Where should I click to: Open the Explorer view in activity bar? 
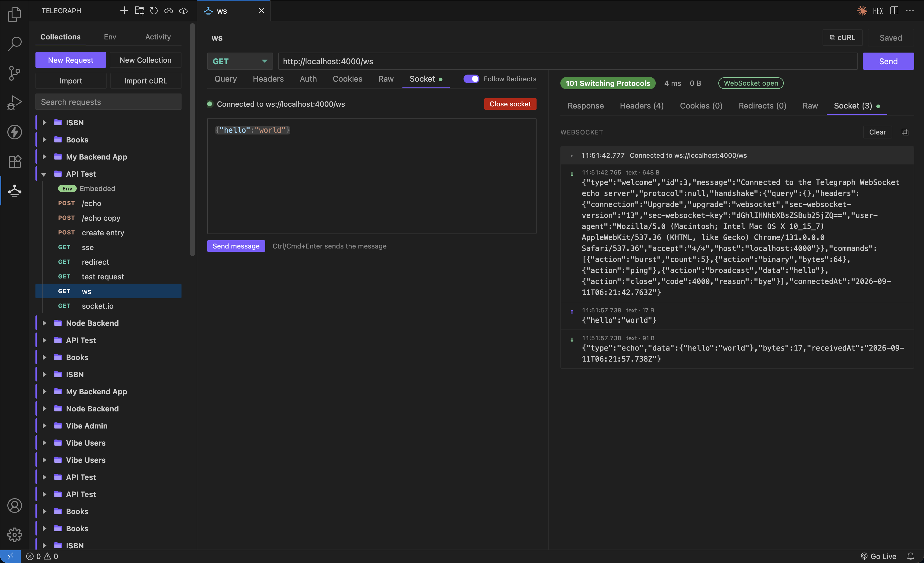(14, 14)
